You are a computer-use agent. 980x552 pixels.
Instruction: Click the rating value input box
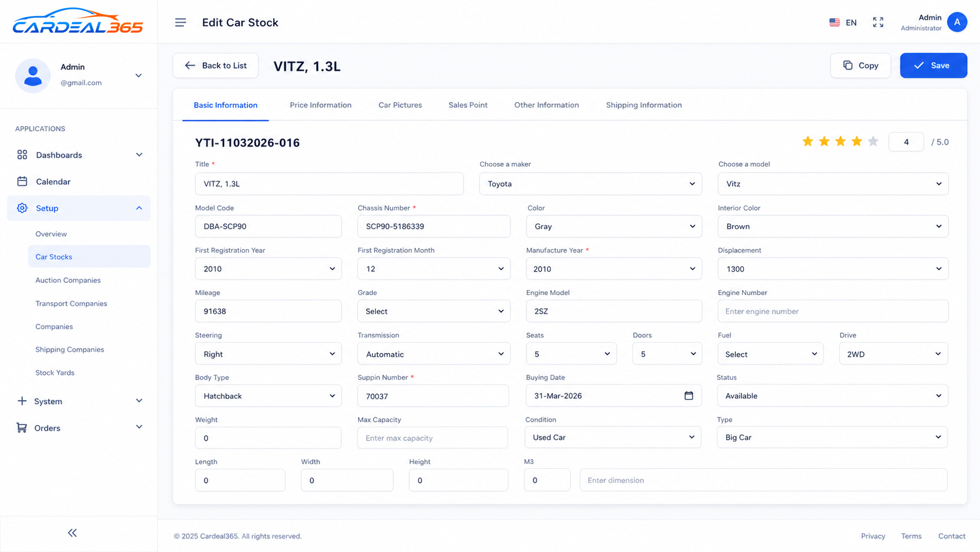click(906, 142)
